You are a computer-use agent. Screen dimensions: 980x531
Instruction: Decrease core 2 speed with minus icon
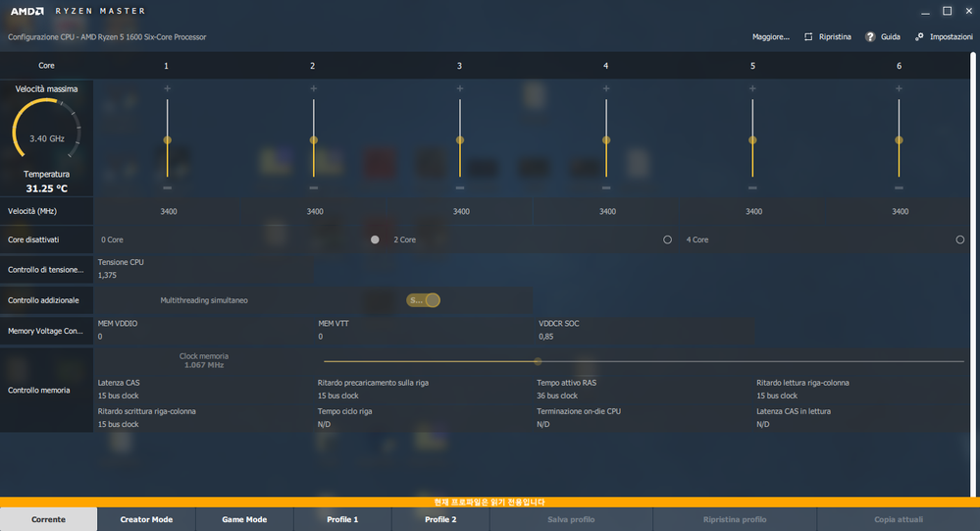313,187
